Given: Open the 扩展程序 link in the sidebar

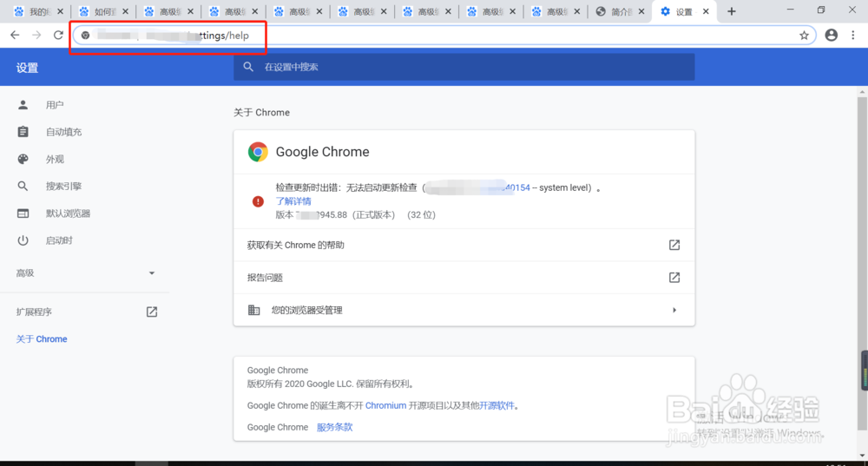Looking at the screenshot, I should coord(35,312).
